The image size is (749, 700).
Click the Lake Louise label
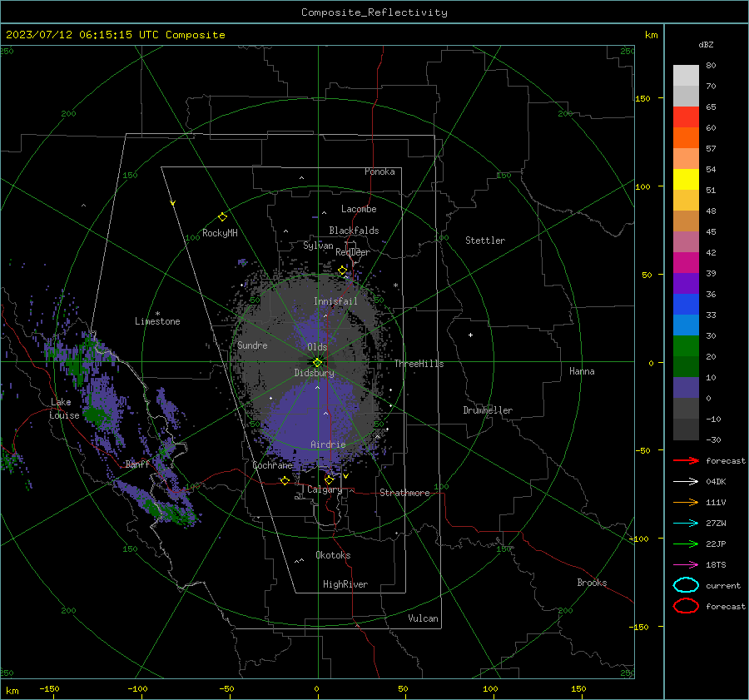[64, 409]
